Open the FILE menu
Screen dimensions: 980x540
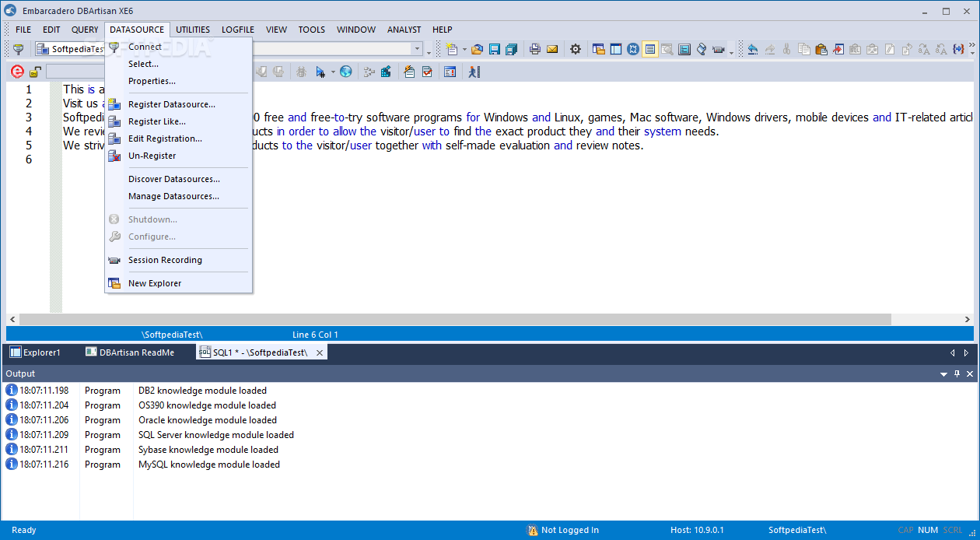click(x=23, y=30)
